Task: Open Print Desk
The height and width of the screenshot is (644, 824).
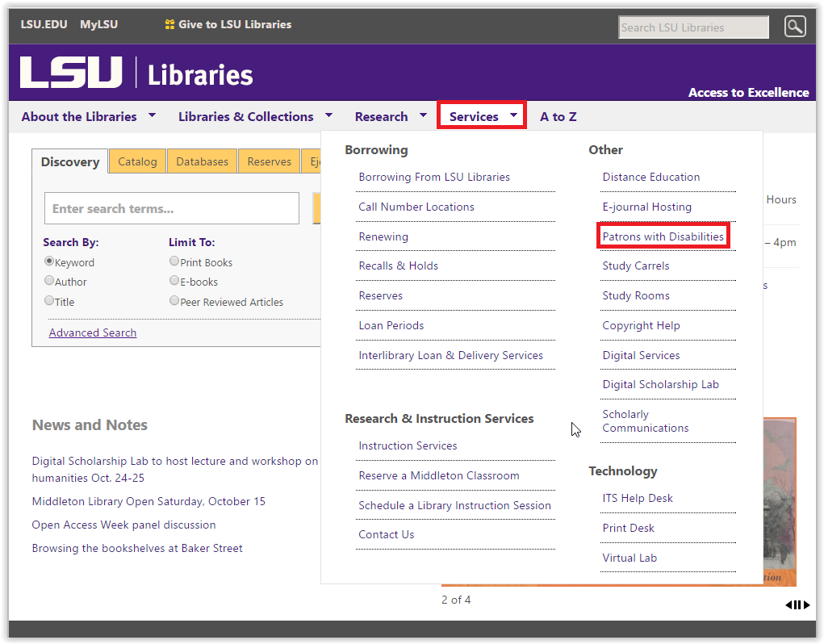Action: 628,529
